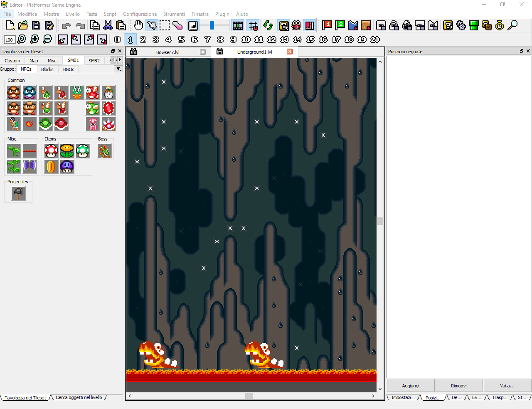Pick the Piranha Plant NPC

pos(77,92)
